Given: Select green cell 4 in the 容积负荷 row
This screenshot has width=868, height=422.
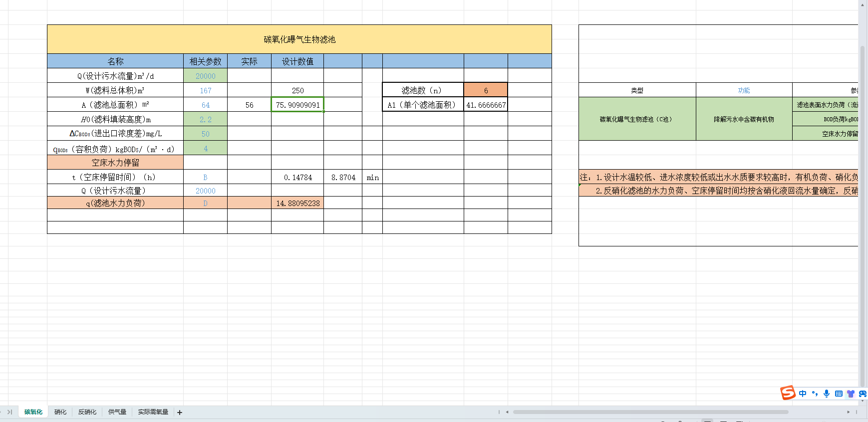Looking at the screenshot, I should click(x=206, y=148).
